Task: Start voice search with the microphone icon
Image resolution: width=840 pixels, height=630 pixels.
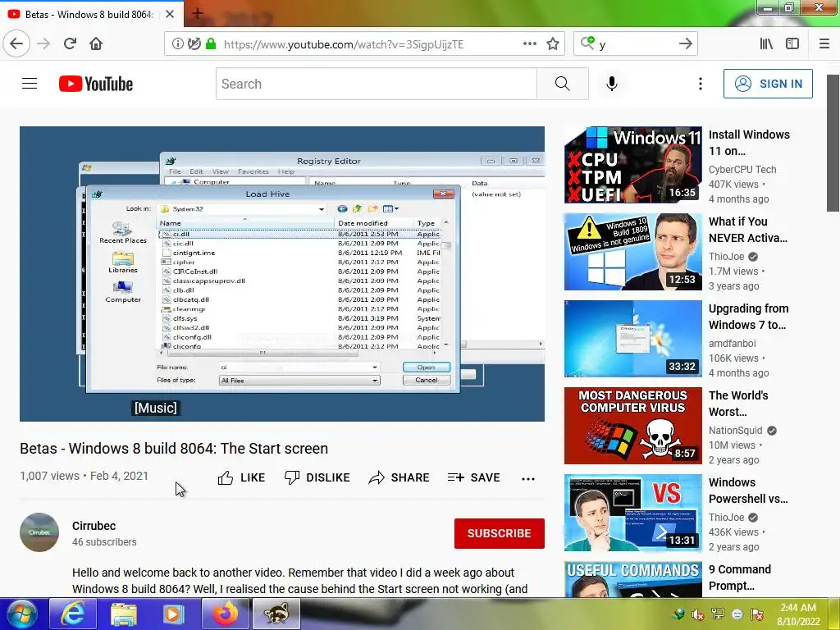Action: pyautogui.click(x=612, y=84)
